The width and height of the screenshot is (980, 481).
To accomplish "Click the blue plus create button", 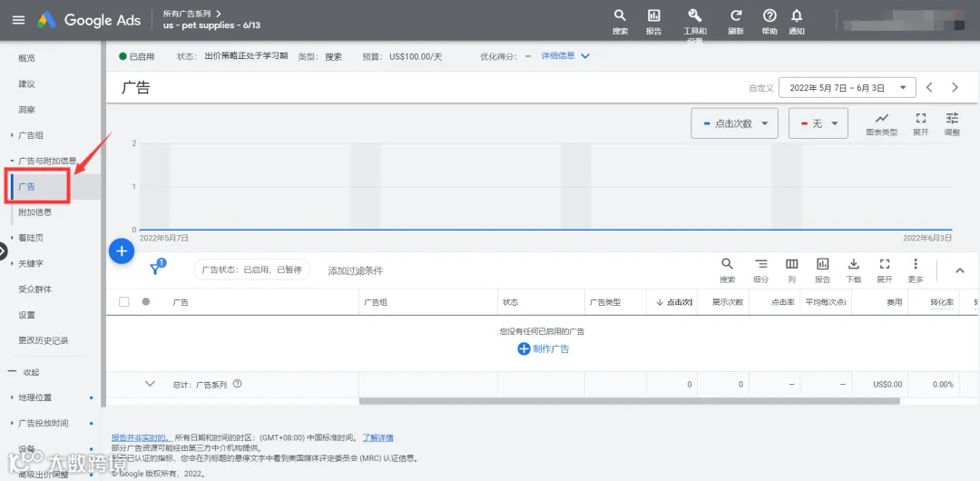I will (122, 251).
